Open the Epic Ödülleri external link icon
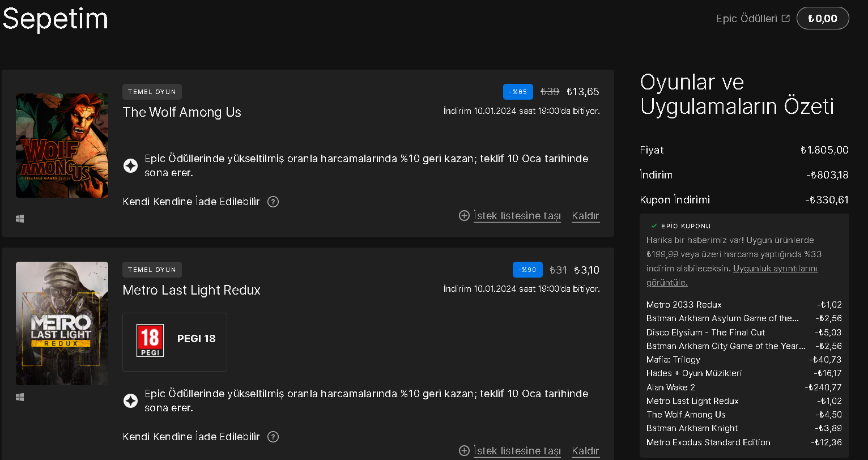The height and width of the screenshot is (460, 868). 785,19
